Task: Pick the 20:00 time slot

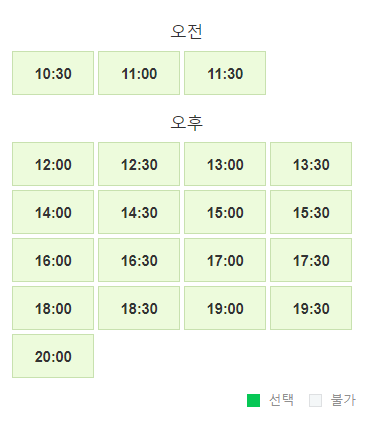Action: point(53,356)
